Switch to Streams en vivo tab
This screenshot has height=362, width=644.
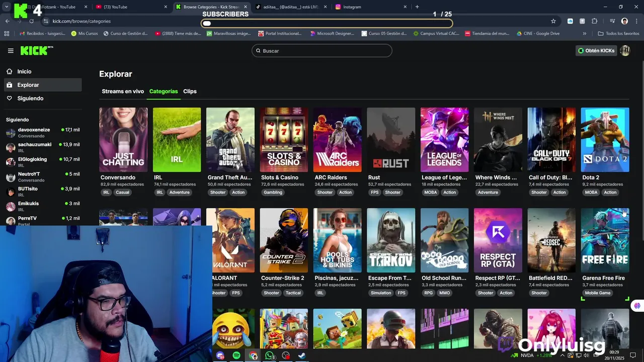point(123,92)
